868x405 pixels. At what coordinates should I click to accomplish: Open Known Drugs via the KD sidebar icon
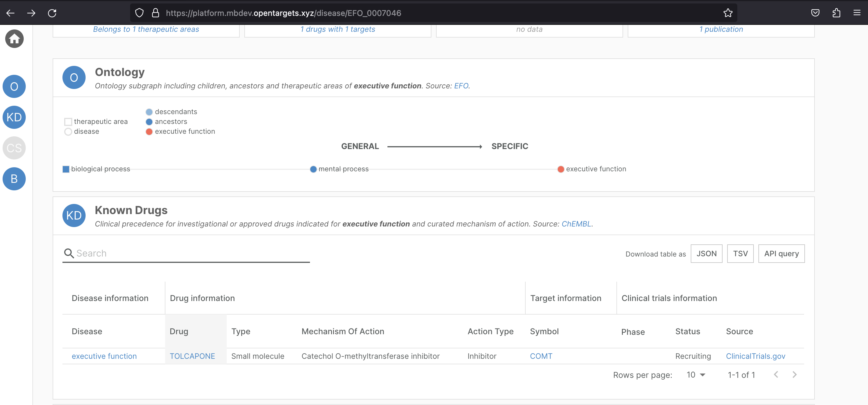14,117
